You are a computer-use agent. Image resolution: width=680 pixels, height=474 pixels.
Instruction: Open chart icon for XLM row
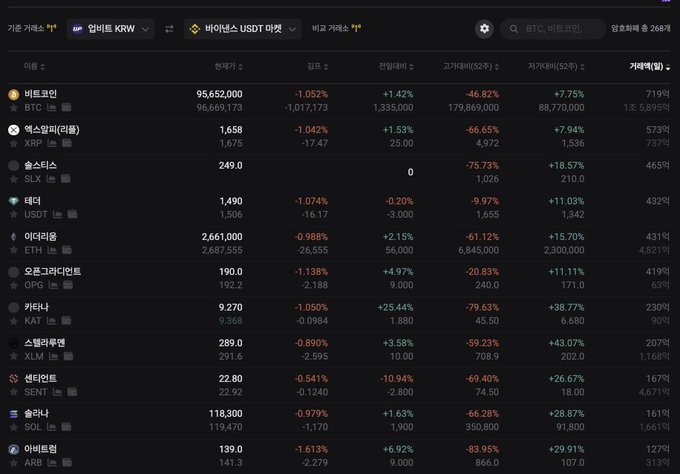click(54, 356)
